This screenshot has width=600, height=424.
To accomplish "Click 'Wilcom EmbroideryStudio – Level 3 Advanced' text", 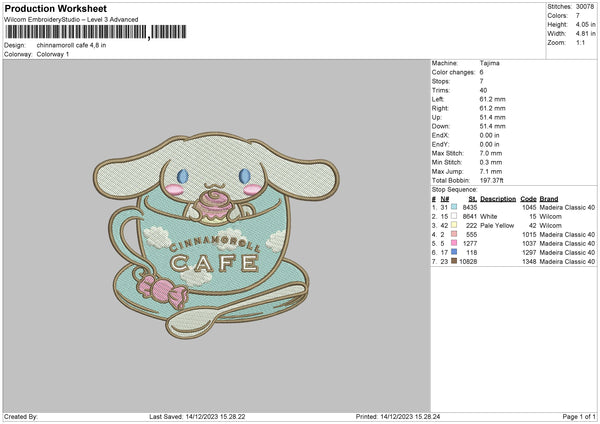I will [71, 20].
